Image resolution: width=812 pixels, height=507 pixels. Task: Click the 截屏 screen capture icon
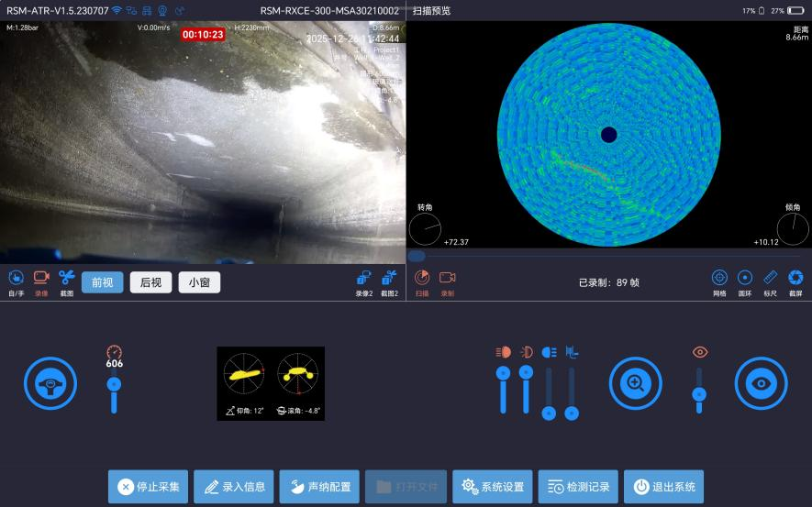click(x=795, y=278)
